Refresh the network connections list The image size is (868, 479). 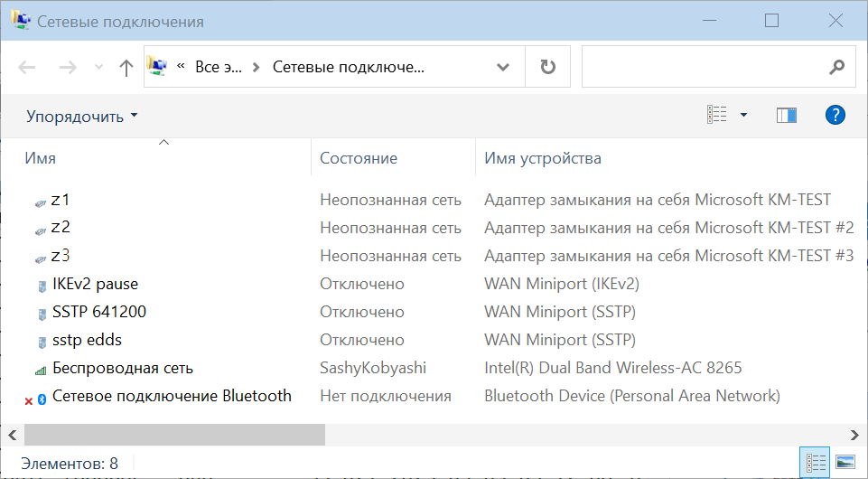(x=547, y=67)
